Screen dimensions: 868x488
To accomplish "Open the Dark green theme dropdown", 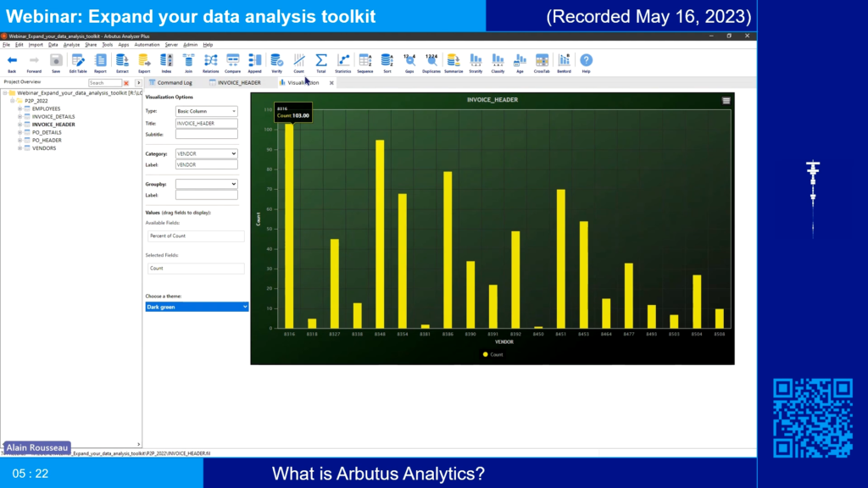I will point(197,307).
